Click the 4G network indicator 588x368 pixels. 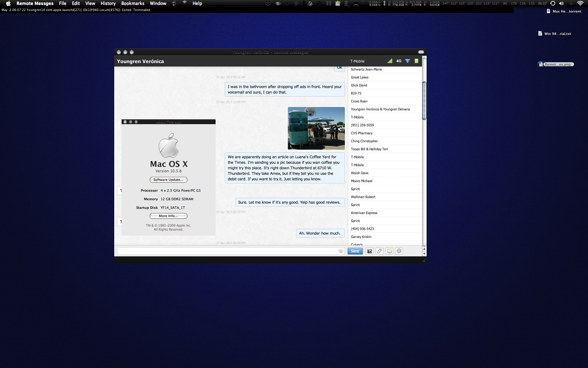pyautogui.click(x=399, y=61)
